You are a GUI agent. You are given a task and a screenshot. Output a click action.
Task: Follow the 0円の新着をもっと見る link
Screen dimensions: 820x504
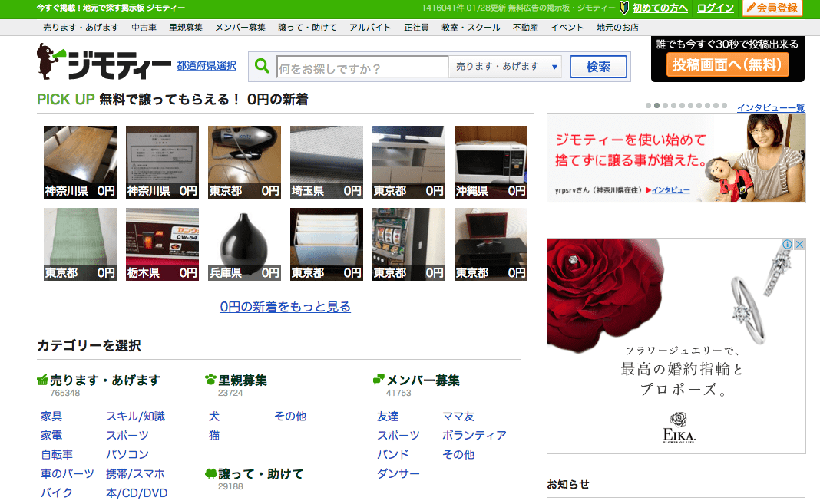[x=285, y=307]
